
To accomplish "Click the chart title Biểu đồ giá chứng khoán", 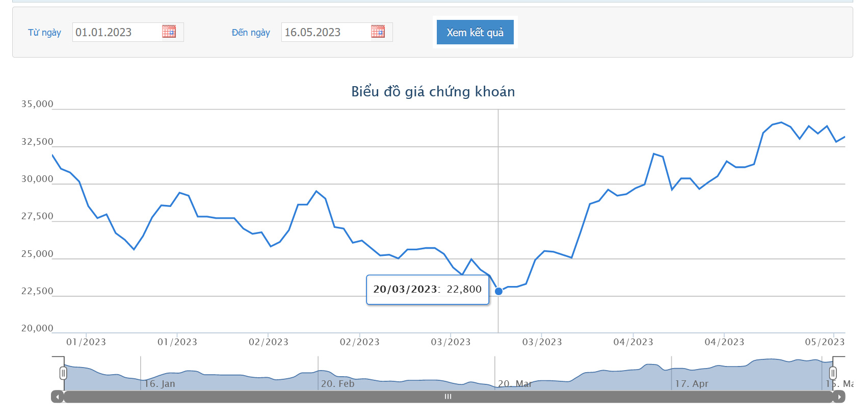I will click(433, 91).
